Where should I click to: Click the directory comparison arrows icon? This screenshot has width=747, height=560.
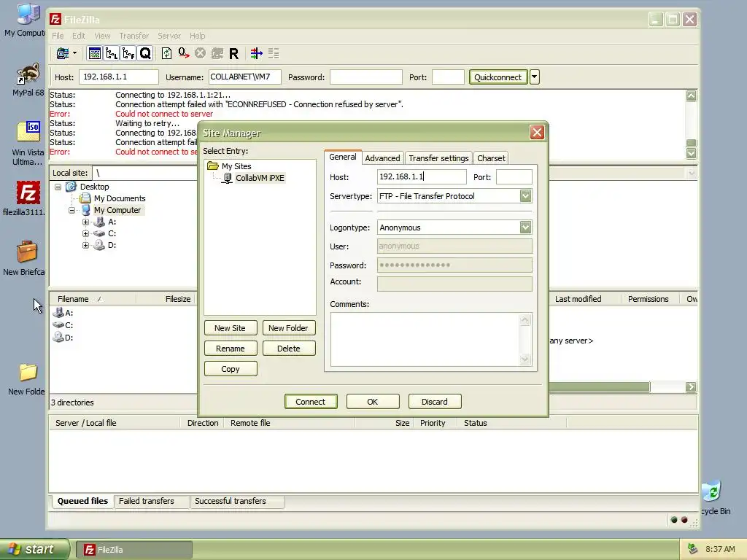[256, 53]
